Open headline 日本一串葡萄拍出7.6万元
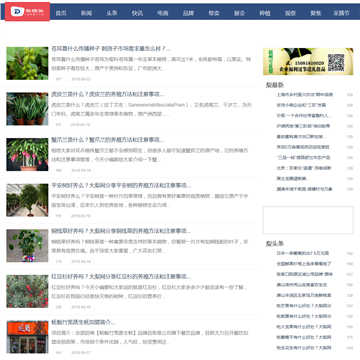The width and height of the screenshot is (360, 360). 303,253
